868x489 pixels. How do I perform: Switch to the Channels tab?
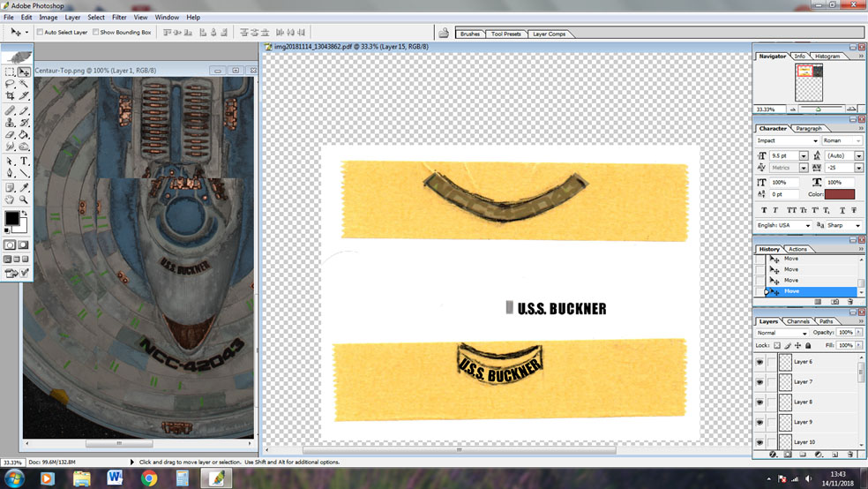(x=798, y=321)
